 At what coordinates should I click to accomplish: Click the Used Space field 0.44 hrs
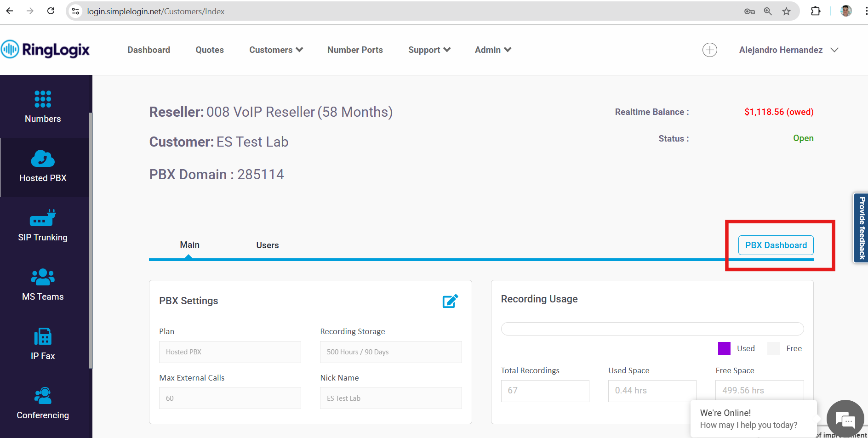[652, 391]
